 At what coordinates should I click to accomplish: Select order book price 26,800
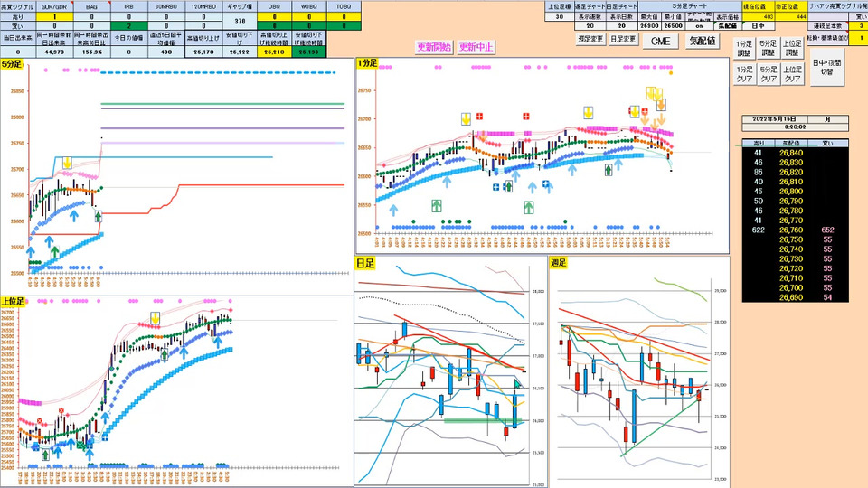791,192
